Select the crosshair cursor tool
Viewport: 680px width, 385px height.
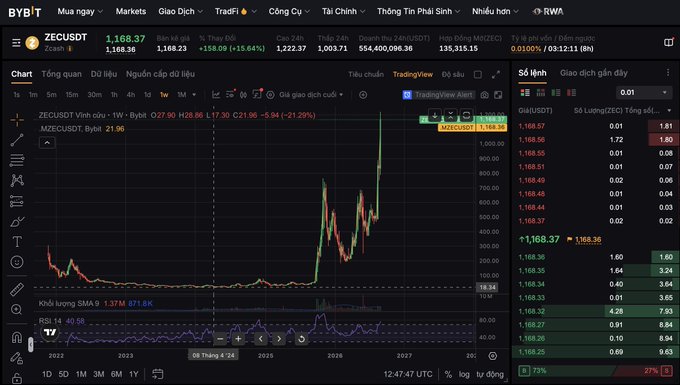pyautogui.click(x=17, y=120)
